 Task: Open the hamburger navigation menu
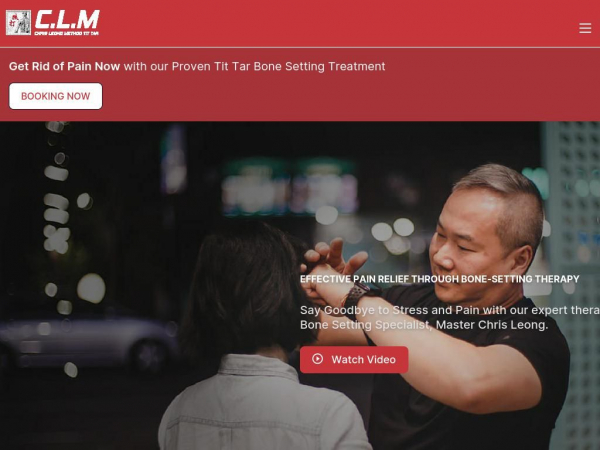(x=585, y=28)
